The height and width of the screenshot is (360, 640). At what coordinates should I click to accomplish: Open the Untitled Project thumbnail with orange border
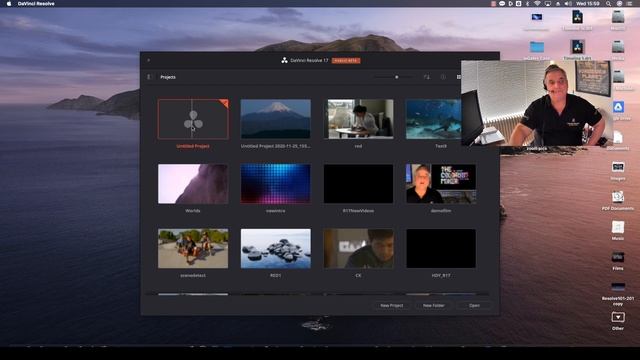(x=193, y=119)
